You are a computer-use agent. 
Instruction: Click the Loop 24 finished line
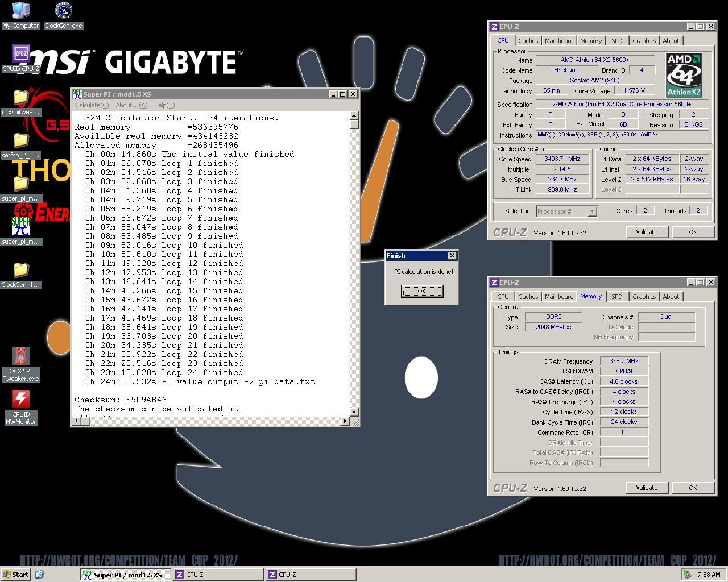pos(164,373)
